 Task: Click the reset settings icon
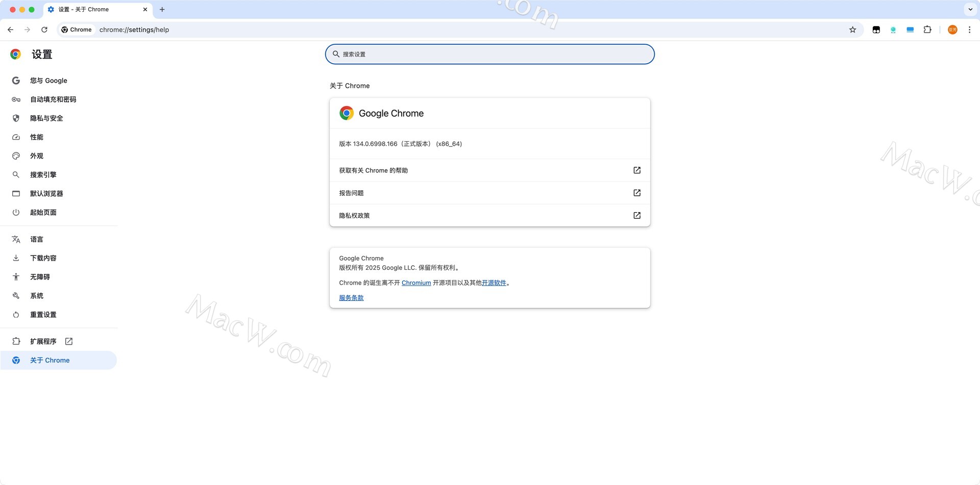(16, 315)
